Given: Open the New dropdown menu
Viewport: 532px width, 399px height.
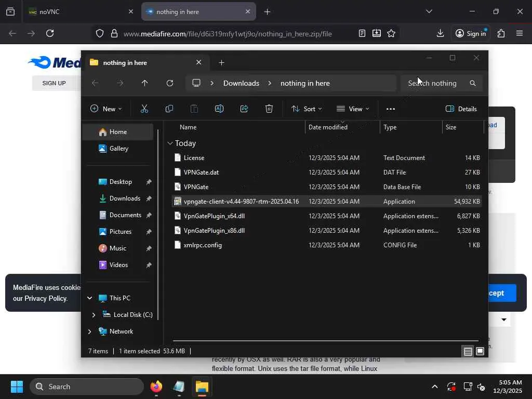Looking at the screenshot, I should pyautogui.click(x=106, y=109).
